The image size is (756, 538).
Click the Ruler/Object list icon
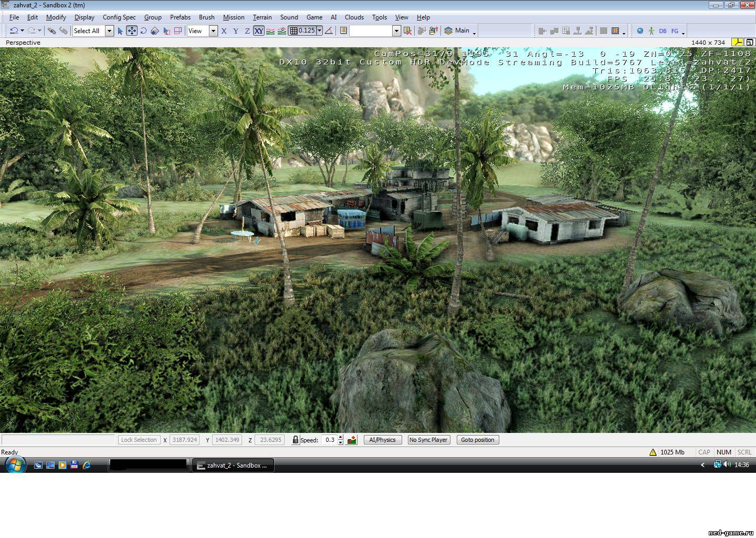(343, 31)
